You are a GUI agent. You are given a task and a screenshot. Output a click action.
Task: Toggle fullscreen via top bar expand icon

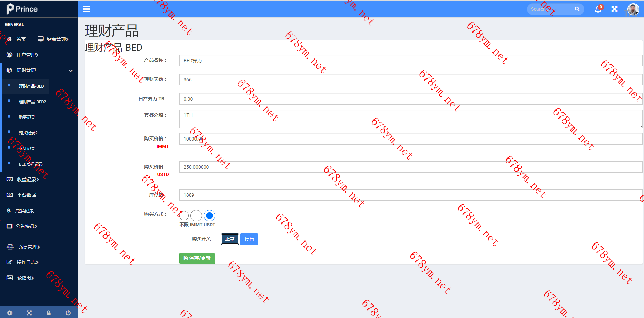coord(614,9)
